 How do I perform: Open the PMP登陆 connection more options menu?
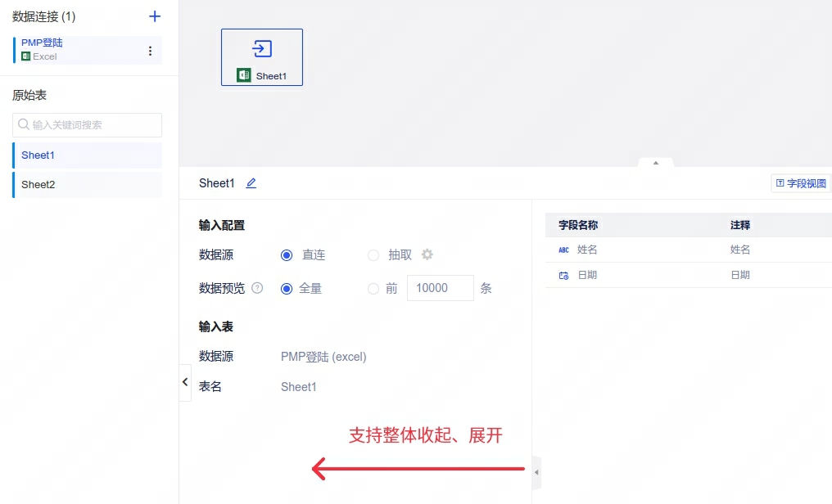(x=150, y=51)
